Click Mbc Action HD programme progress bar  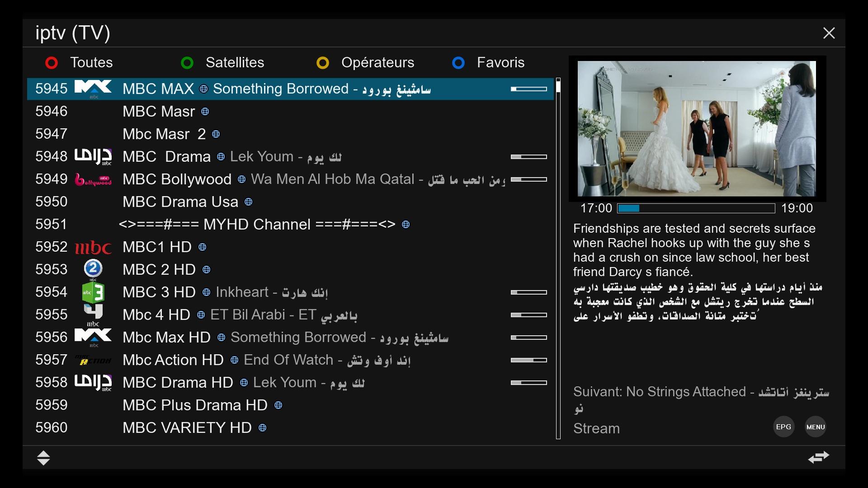(529, 360)
